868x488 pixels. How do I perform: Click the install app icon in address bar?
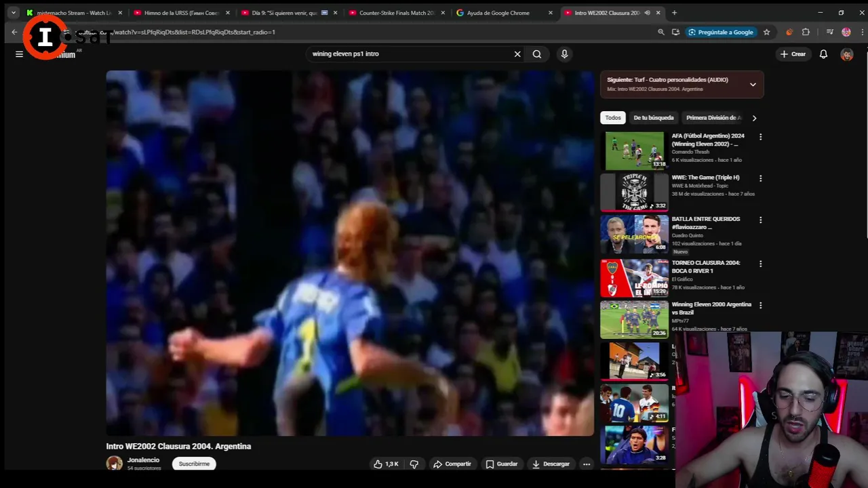[675, 32]
